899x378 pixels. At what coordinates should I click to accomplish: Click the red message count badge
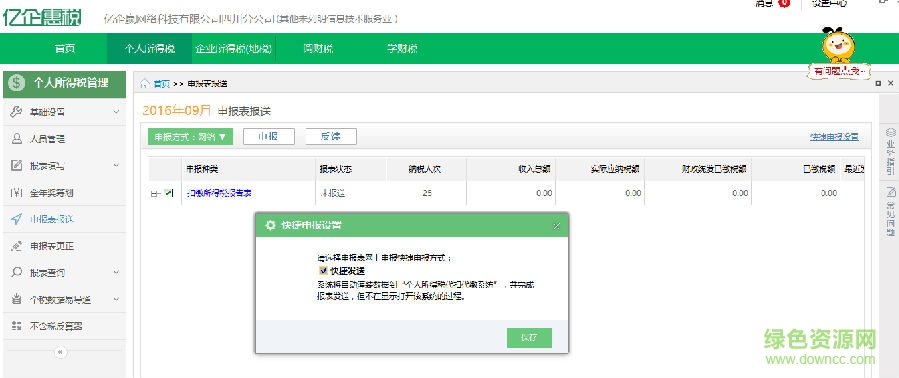784,3
